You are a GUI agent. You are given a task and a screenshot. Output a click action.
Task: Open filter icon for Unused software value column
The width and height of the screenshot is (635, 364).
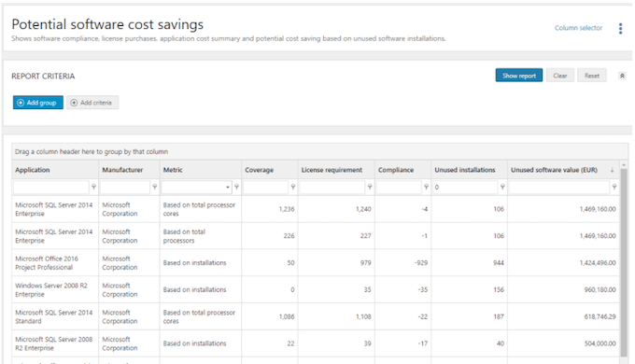point(614,187)
